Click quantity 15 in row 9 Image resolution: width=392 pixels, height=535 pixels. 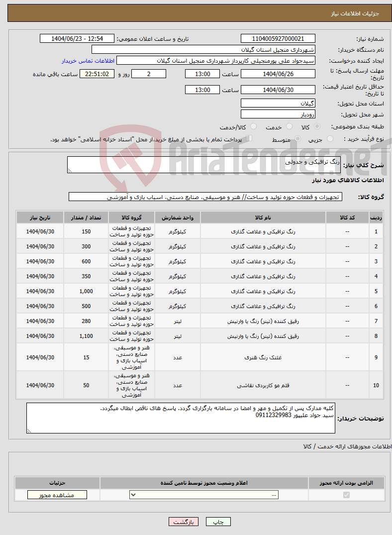[86, 357]
